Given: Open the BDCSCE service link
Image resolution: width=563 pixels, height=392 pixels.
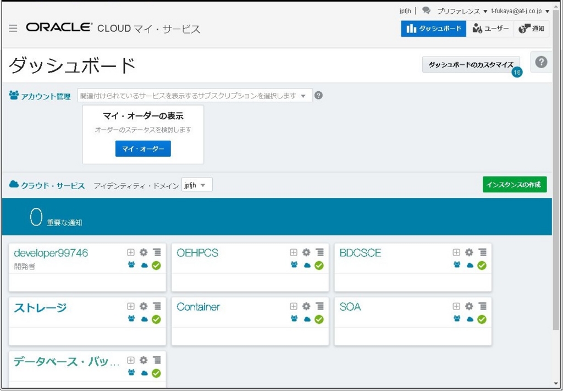Looking at the screenshot, I should pos(360,253).
